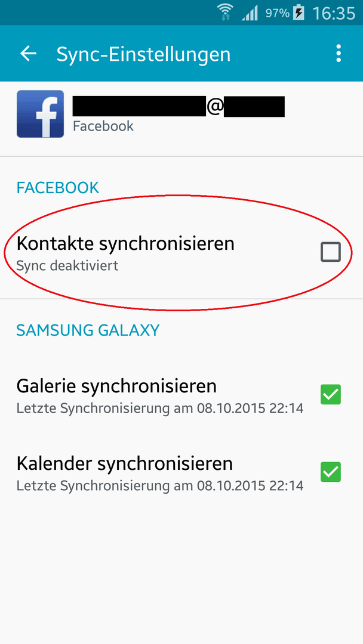Tap Galerie's Letzte Synchronisierung timestamp
This screenshot has height=644, width=363.
pos(160,408)
